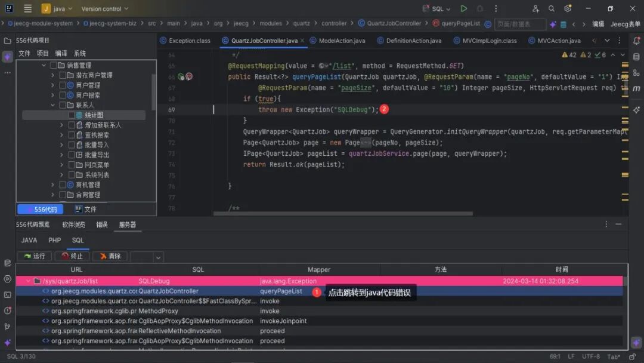This screenshot has height=363, width=644.
Task: Navigate to next highlighted error arrow
Action: 623,55
